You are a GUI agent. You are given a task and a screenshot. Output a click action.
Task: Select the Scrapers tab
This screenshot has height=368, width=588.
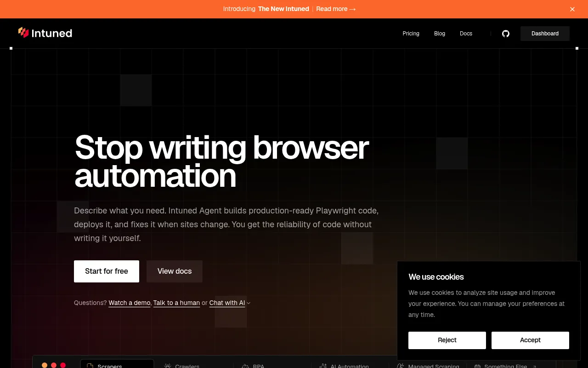117,364
